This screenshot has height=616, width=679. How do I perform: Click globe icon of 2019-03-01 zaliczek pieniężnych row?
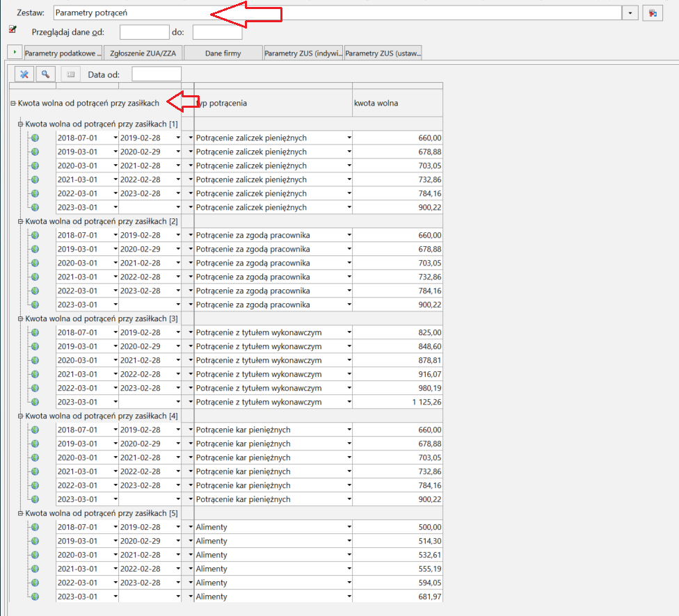tap(35, 152)
